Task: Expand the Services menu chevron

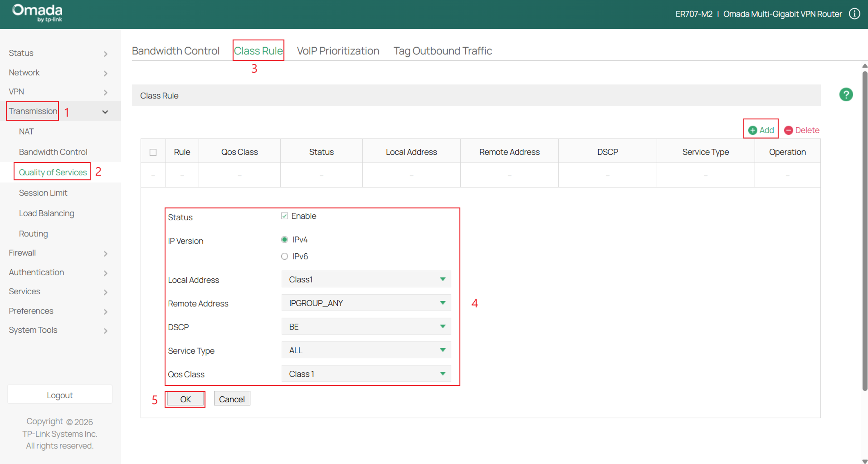Action: pyautogui.click(x=105, y=292)
